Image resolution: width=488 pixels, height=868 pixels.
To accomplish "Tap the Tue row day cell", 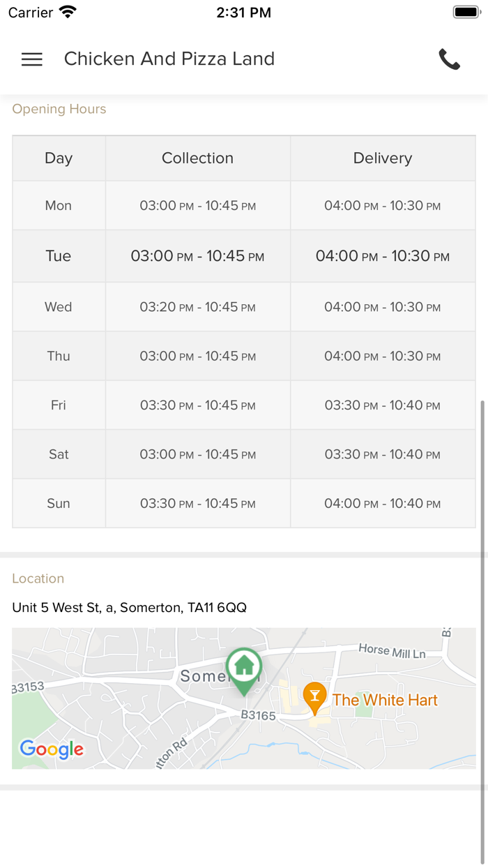I will coord(59,256).
